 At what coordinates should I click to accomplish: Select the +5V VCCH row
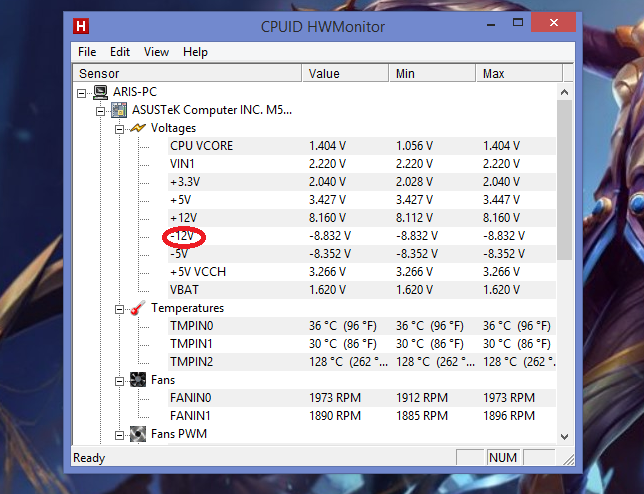(361, 272)
